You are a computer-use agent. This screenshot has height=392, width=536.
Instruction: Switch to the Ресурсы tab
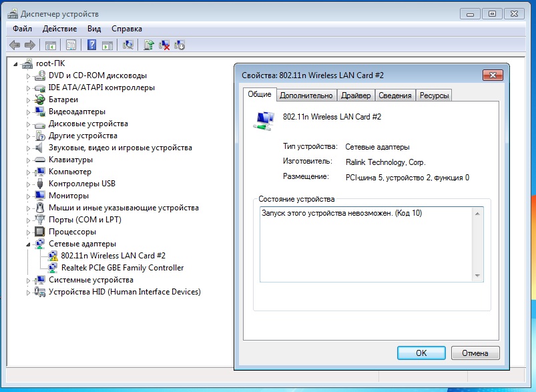[x=434, y=95]
